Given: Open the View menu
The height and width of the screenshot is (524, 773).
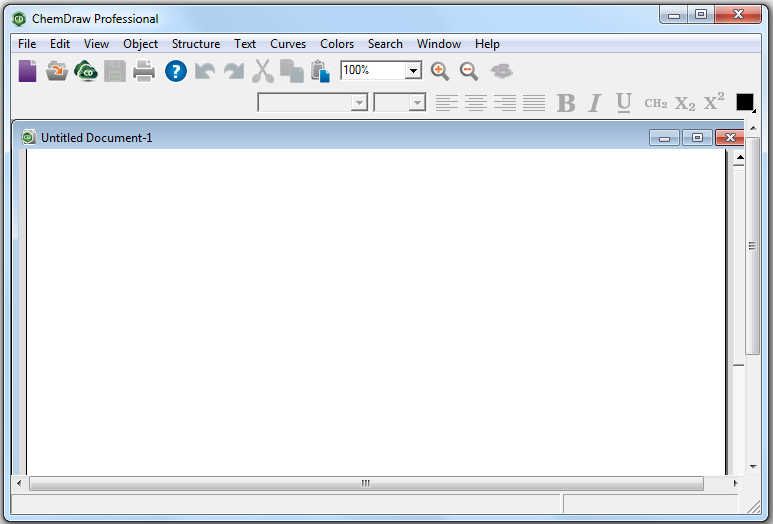Looking at the screenshot, I should 96,44.
